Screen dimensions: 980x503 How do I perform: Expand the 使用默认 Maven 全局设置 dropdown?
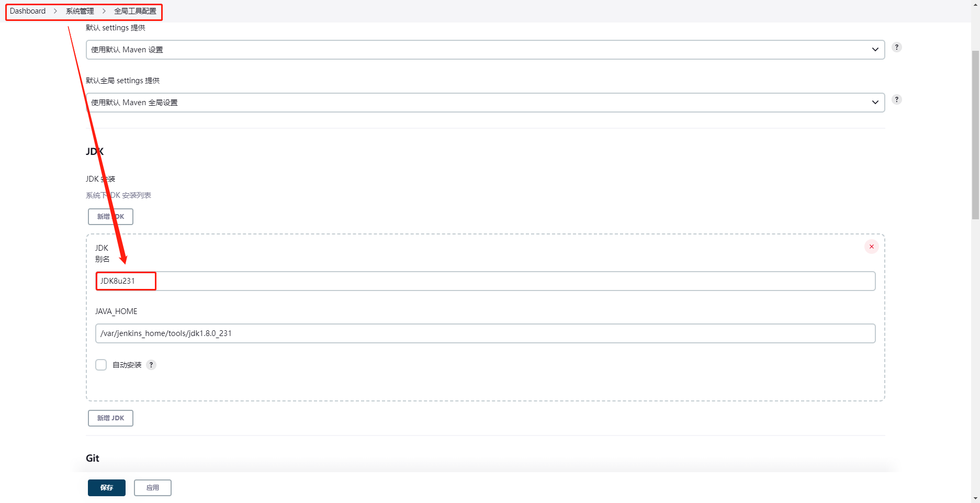[x=485, y=103]
